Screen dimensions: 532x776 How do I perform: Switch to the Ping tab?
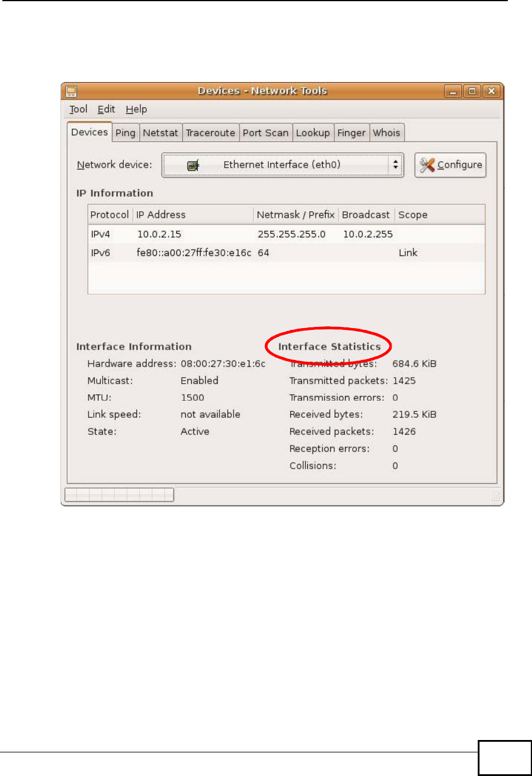pos(125,133)
